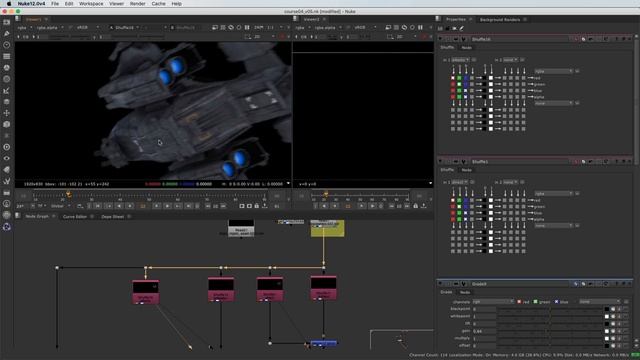Screen dimensions: 640x360
Task: Toggle Shuffle10 green-to-green matrix checkbox
Action: [459, 84]
